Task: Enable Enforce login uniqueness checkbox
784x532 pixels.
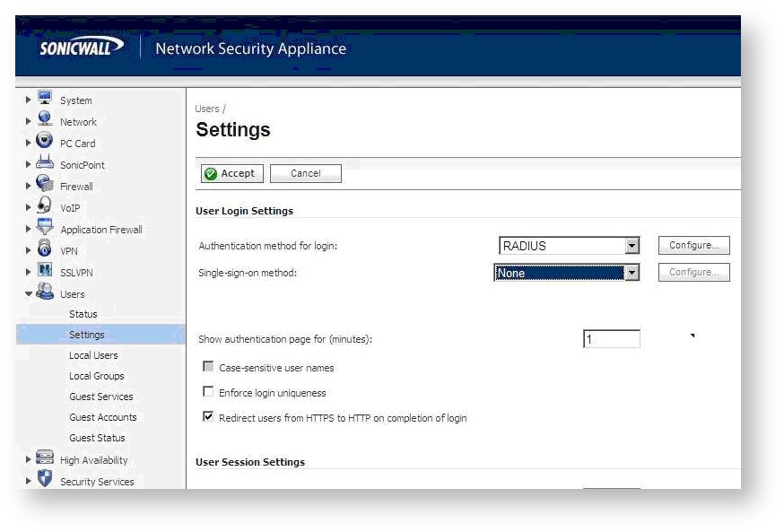Action: click(209, 392)
